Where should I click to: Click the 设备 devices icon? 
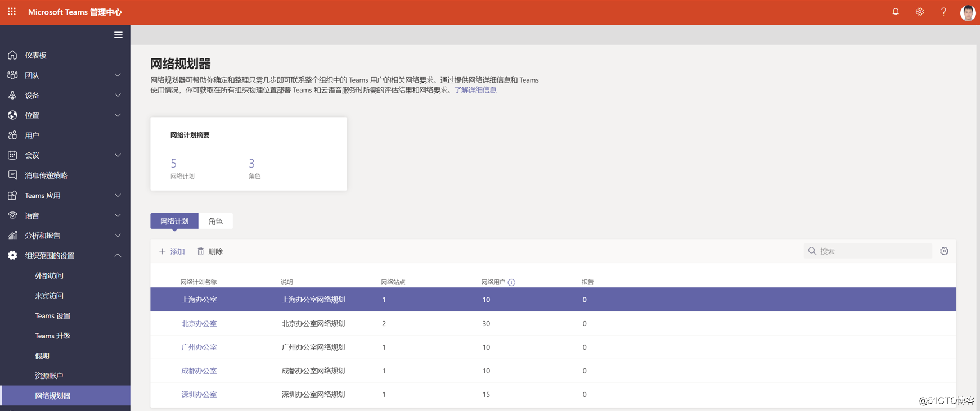[12, 95]
